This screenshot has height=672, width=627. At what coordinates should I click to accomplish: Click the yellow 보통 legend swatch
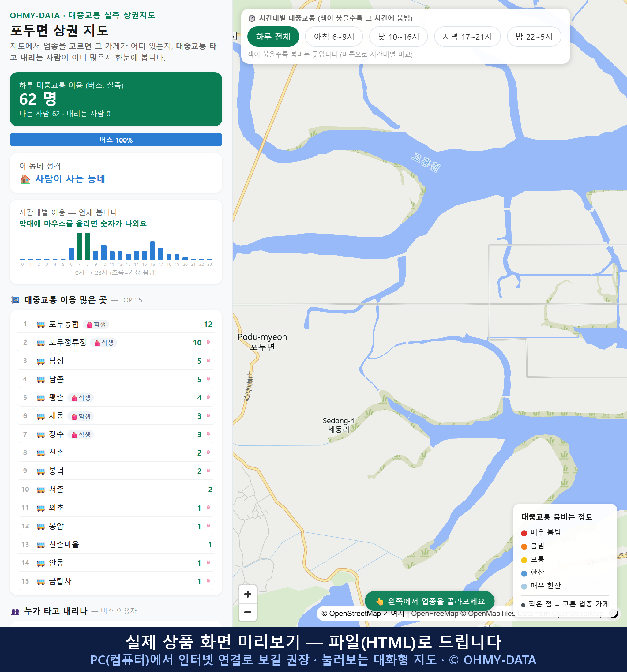(x=524, y=560)
